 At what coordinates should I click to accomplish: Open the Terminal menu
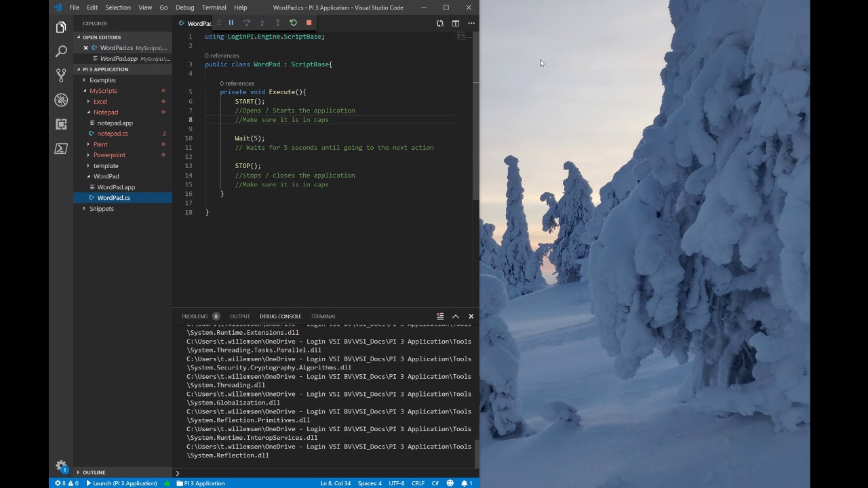coord(214,7)
